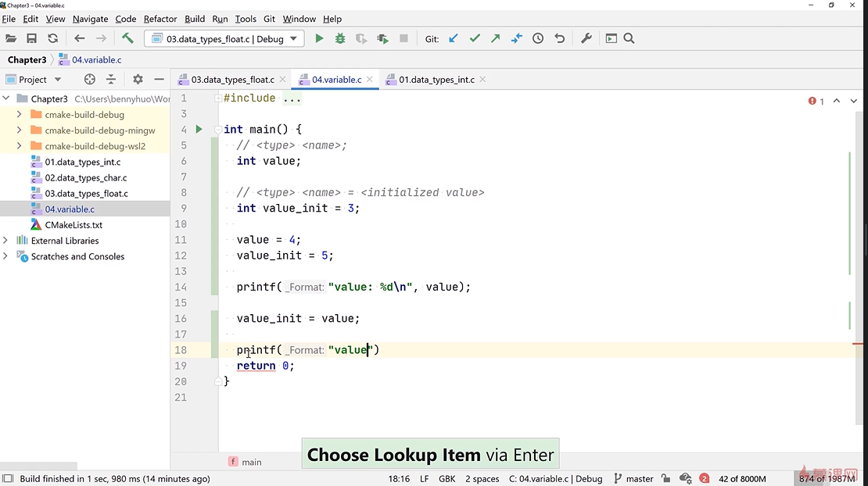868x486 pixels.
Task: Navigate back with left arrow
Action: point(79,39)
